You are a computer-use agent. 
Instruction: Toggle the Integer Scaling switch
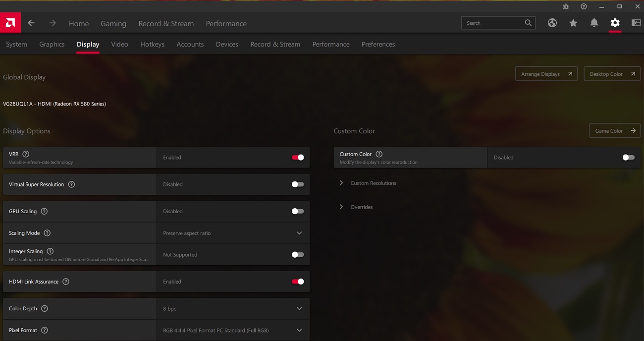[x=298, y=255]
